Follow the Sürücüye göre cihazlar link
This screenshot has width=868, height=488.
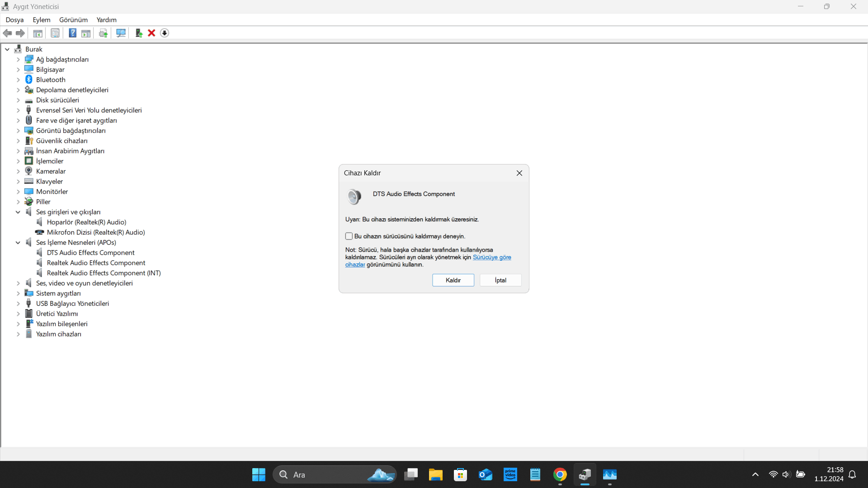click(x=491, y=257)
